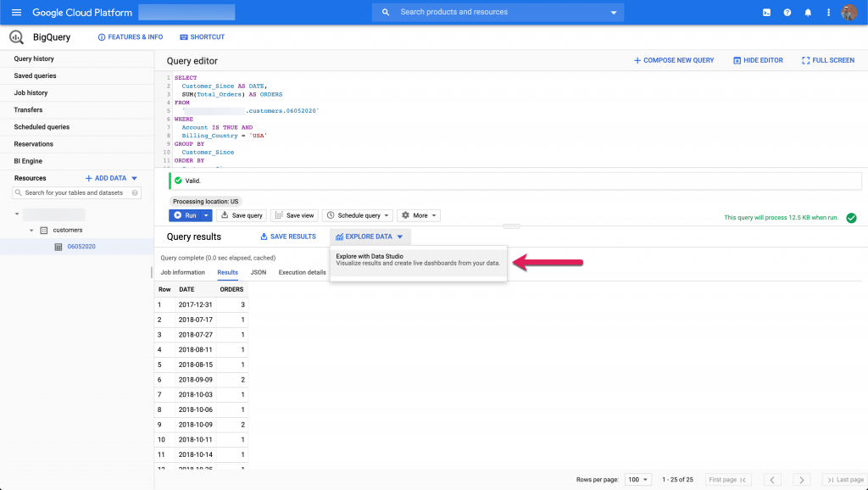Viewport: 868px width, 490px height.
Task: Click Save query button
Action: tap(242, 215)
